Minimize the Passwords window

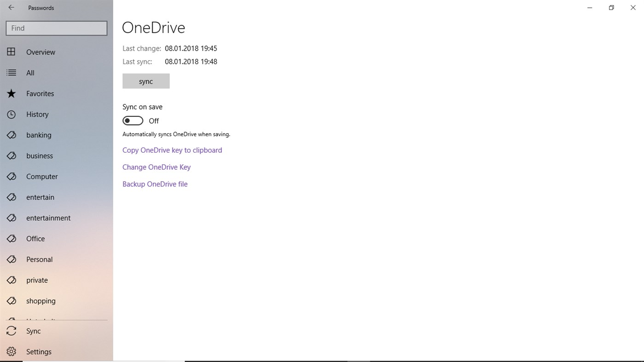tap(590, 7)
